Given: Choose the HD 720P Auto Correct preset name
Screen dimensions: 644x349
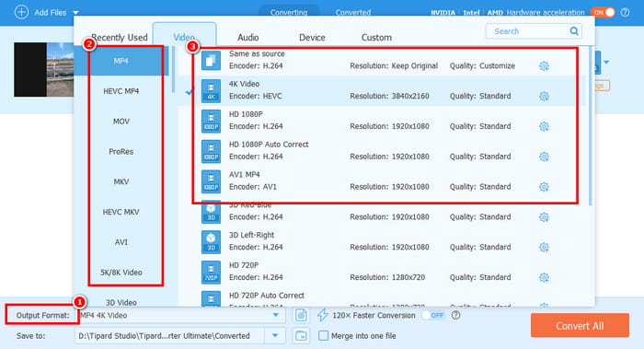Looking at the screenshot, I should pyautogui.click(x=267, y=296).
